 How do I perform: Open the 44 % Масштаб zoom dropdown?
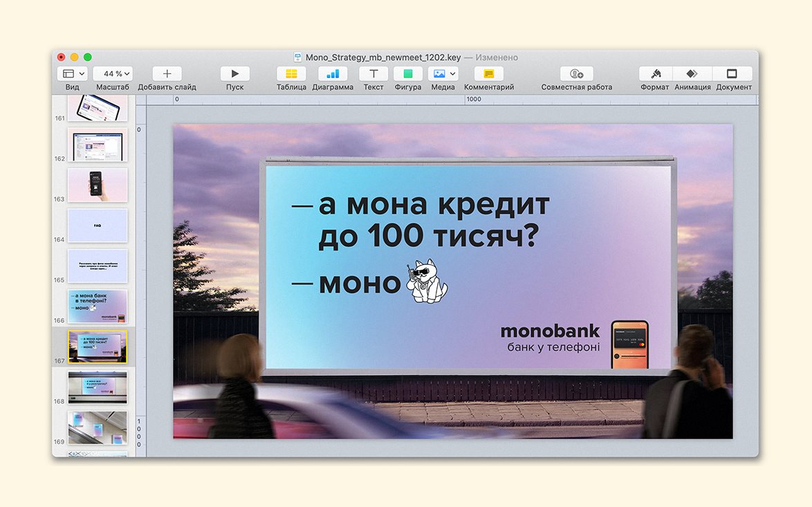click(112, 73)
